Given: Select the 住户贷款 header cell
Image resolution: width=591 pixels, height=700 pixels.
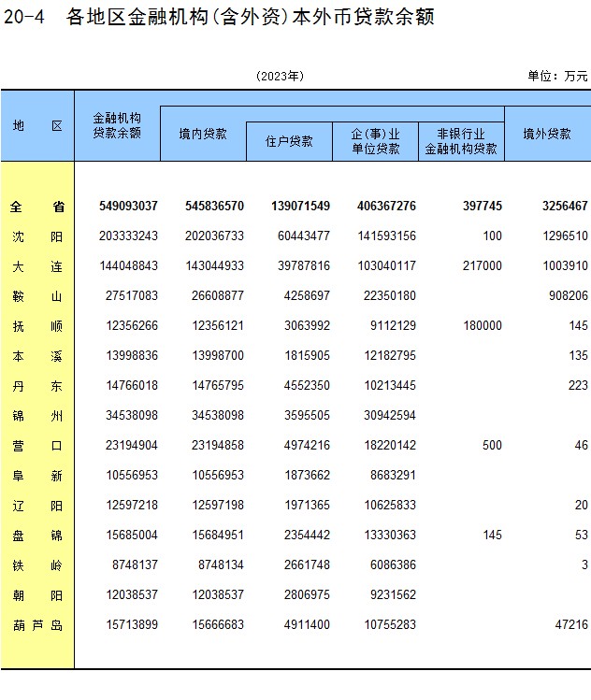Looking at the screenshot, I should [x=289, y=141].
